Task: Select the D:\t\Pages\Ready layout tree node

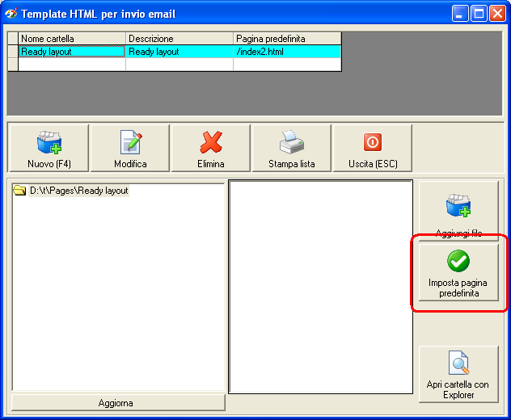Action: pos(78,191)
